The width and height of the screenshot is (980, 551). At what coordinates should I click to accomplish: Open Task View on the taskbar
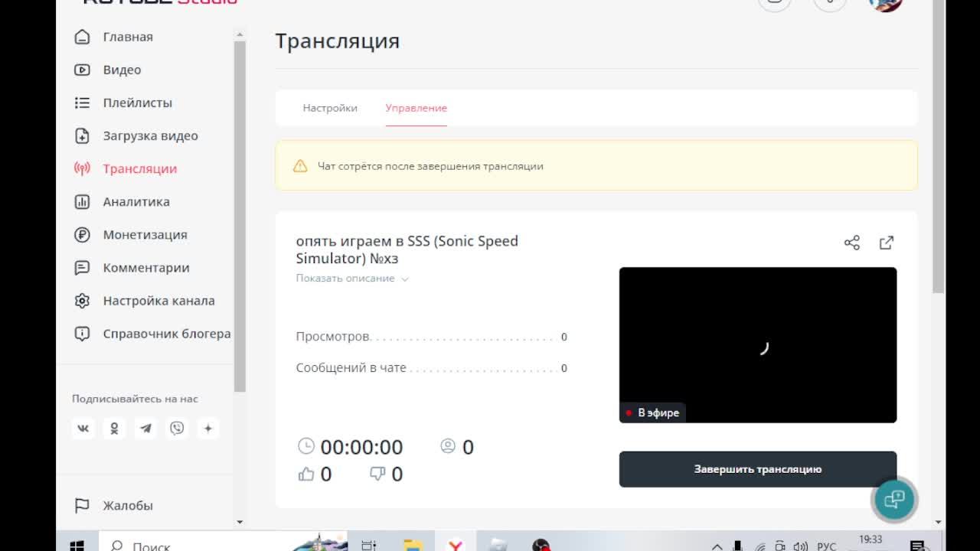(369, 545)
